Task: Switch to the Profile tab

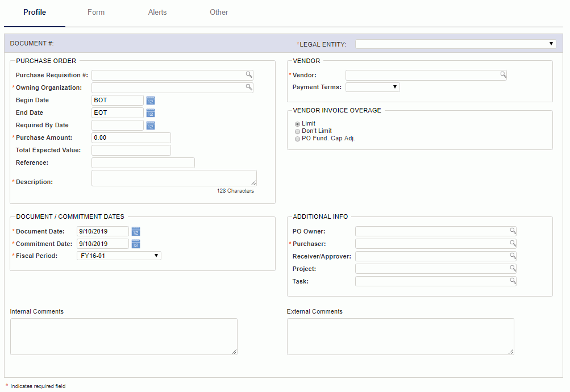Action: coord(35,12)
